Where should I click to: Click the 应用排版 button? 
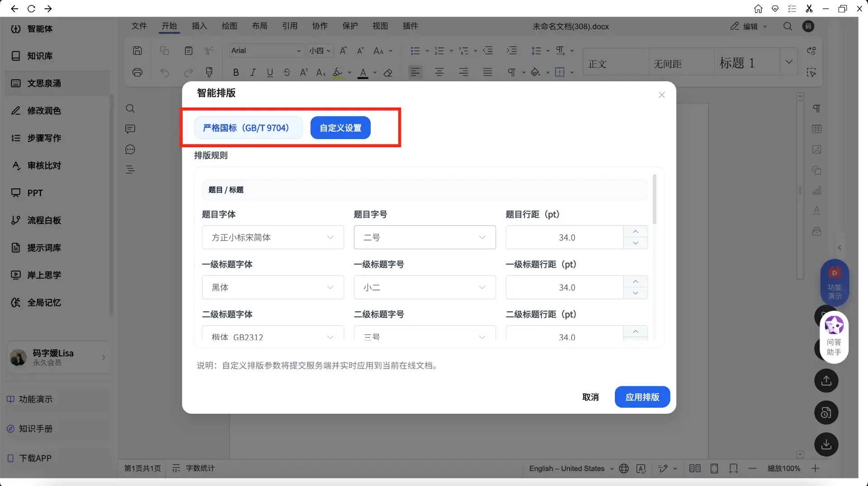tap(642, 397)
